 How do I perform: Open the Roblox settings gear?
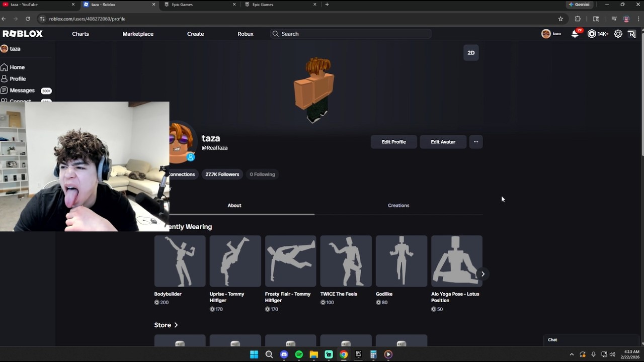click(x=618, y=34)
